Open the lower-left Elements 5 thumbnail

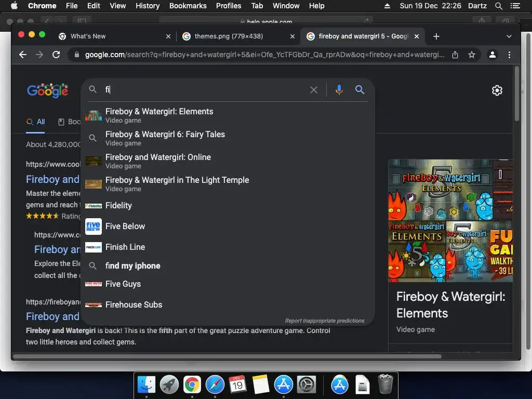[417, 251]
